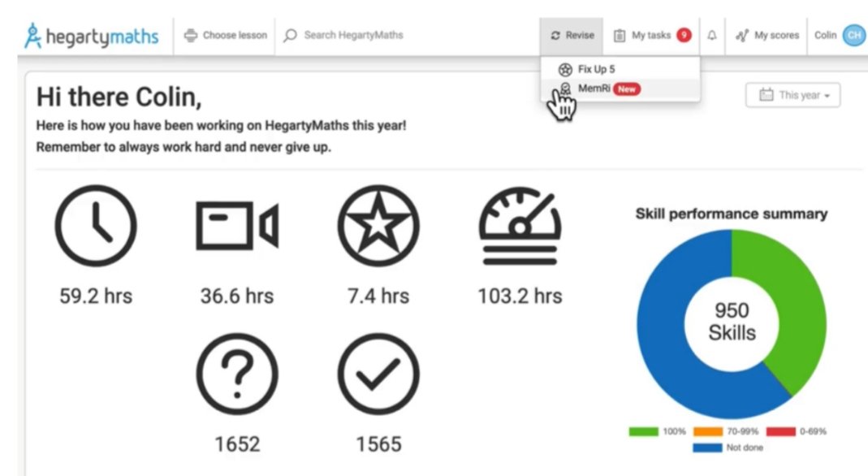The width and height of the screenshot is (868, 476).
Task: Click the graph icon beside My scores
Action: click(x=742, y=36)
